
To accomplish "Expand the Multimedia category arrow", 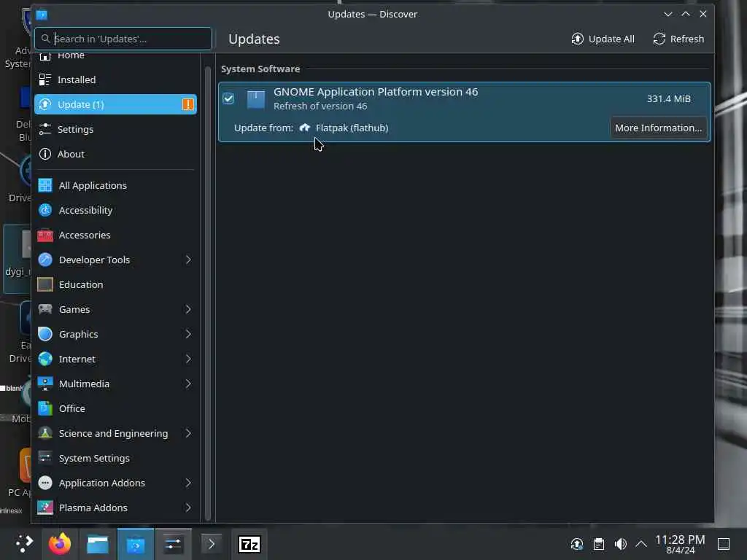I will point(188,384).
